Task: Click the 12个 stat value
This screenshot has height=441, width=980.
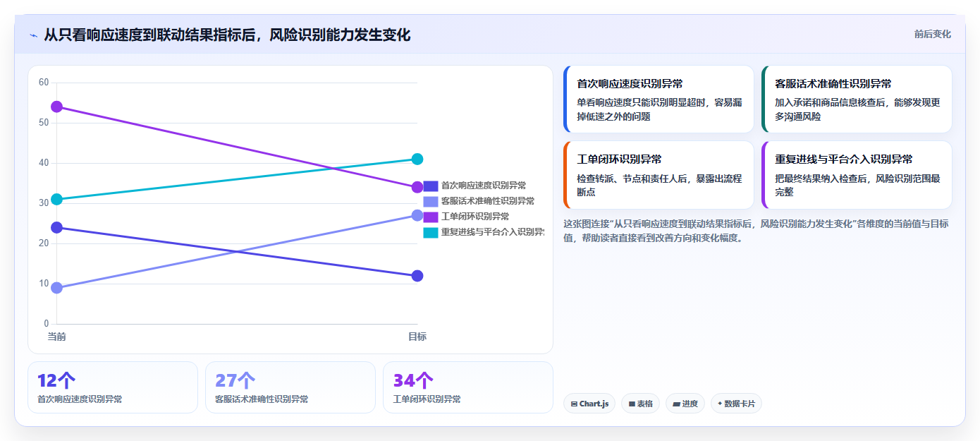Action: 56,380
